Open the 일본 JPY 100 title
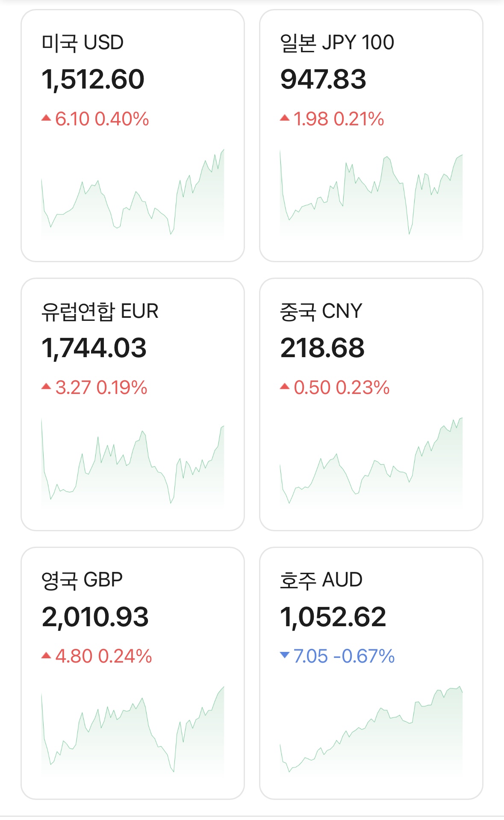Screen dimensions: 504x820 [337, 43]
